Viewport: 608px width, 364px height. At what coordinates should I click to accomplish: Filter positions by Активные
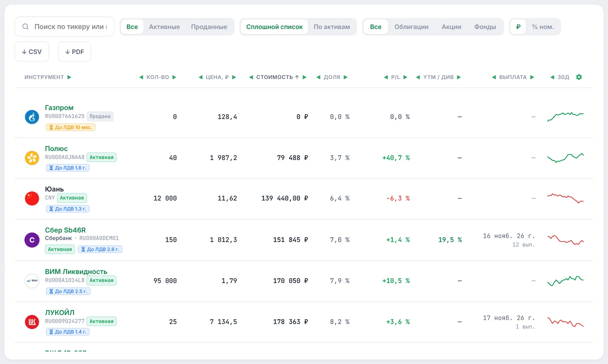tap(164, 27)
